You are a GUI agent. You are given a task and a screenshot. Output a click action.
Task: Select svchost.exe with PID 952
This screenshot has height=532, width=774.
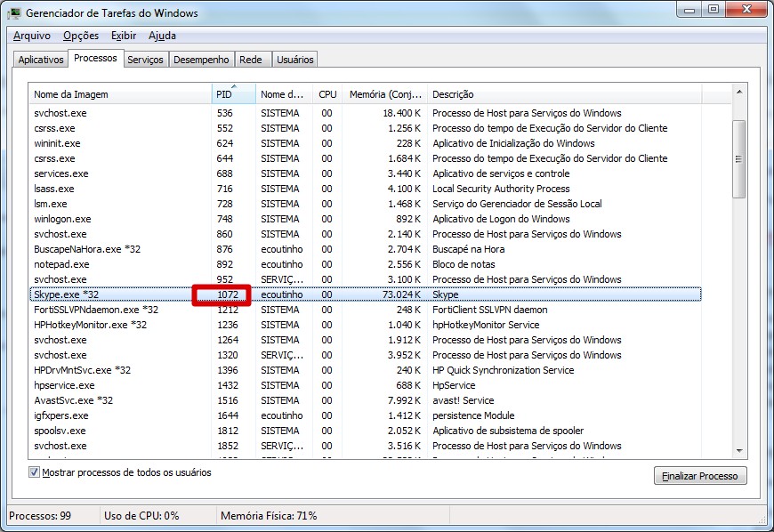366,279
